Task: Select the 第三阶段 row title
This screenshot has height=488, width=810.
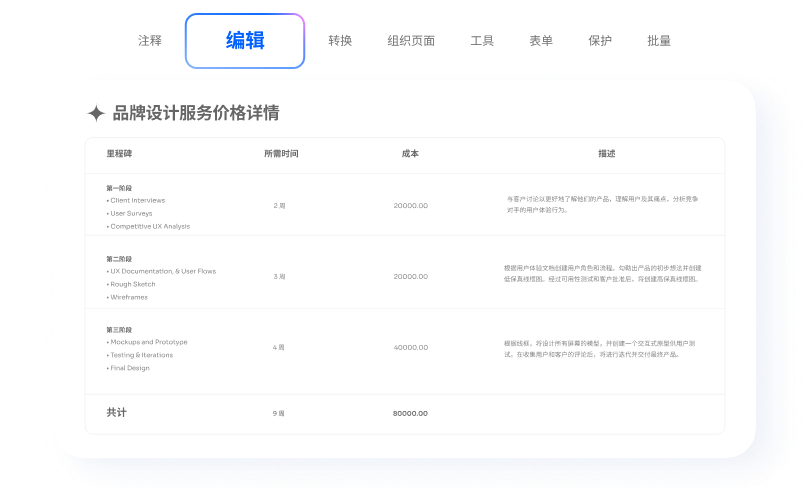Action: click(119, 329)
